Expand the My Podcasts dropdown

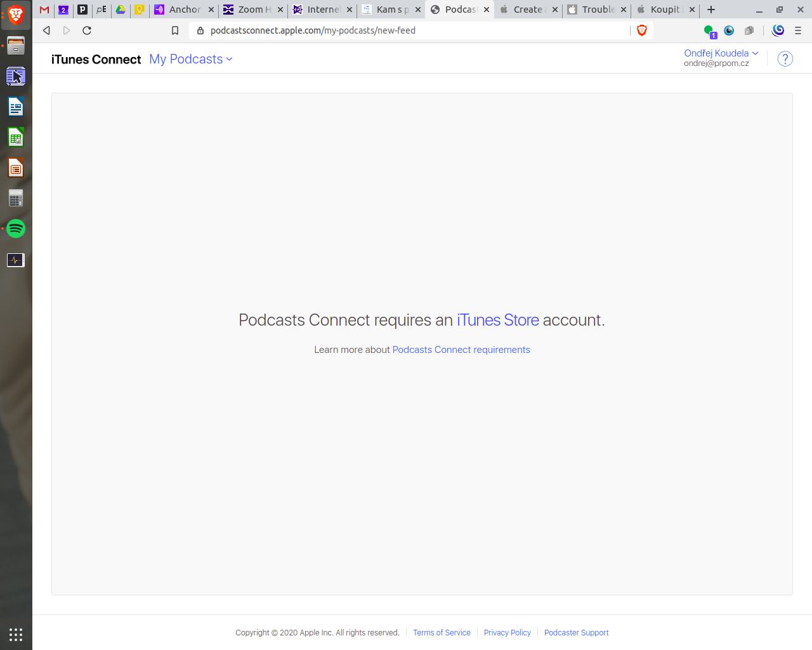click(191, 59)
